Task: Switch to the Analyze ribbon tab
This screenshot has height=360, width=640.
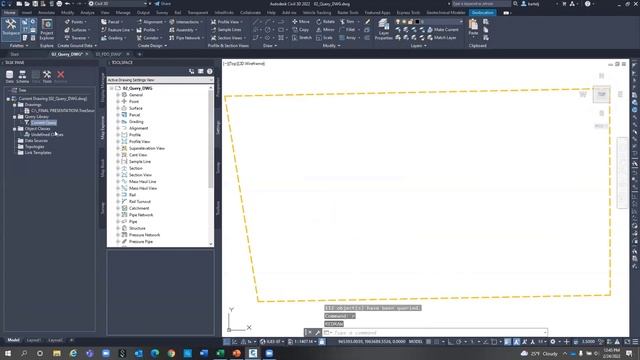Action: pos(87,13)
